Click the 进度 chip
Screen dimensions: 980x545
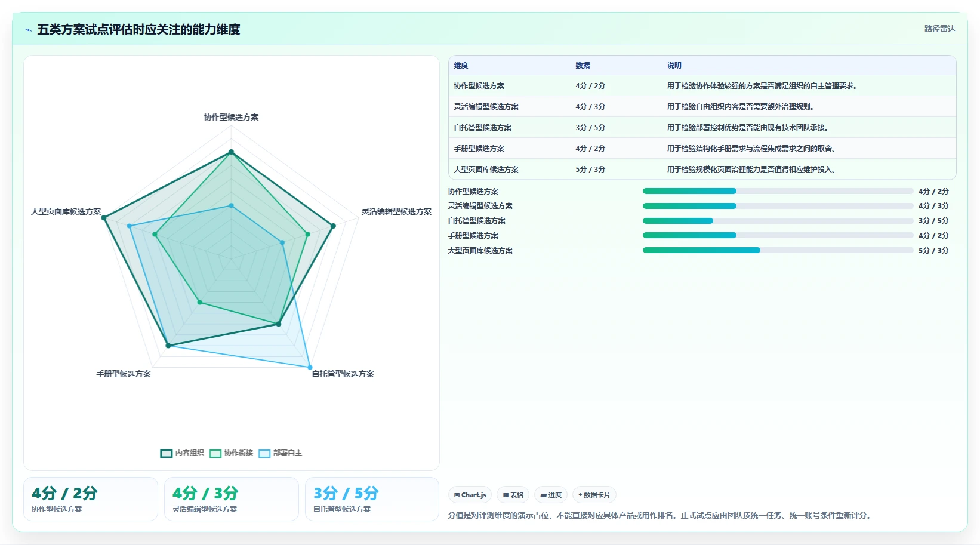[551, 495]
